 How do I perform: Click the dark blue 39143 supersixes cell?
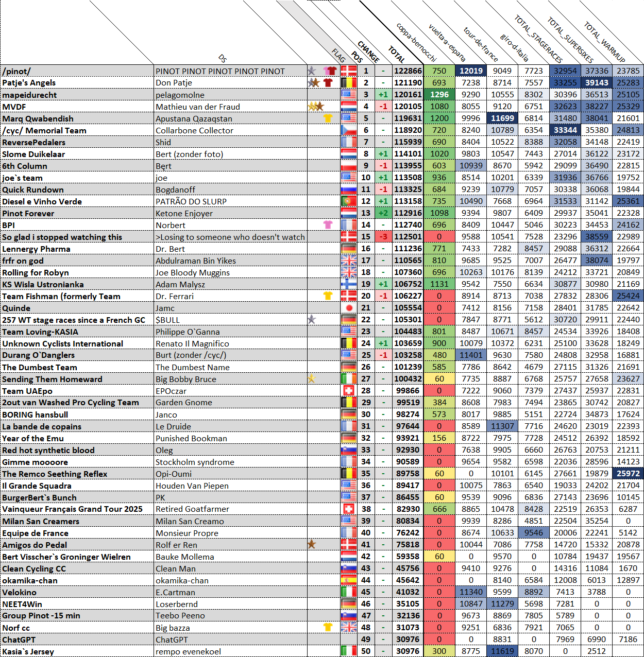pyautogui.click(x=597, y=83)
